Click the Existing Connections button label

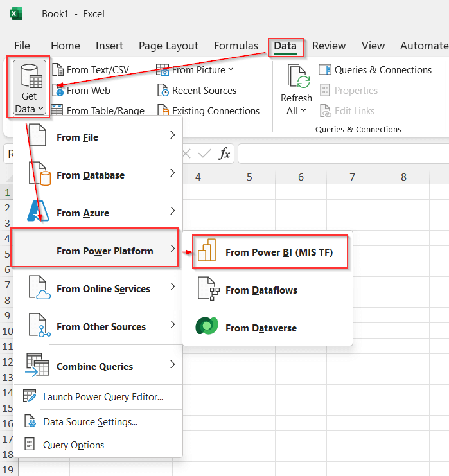(216, 110)
